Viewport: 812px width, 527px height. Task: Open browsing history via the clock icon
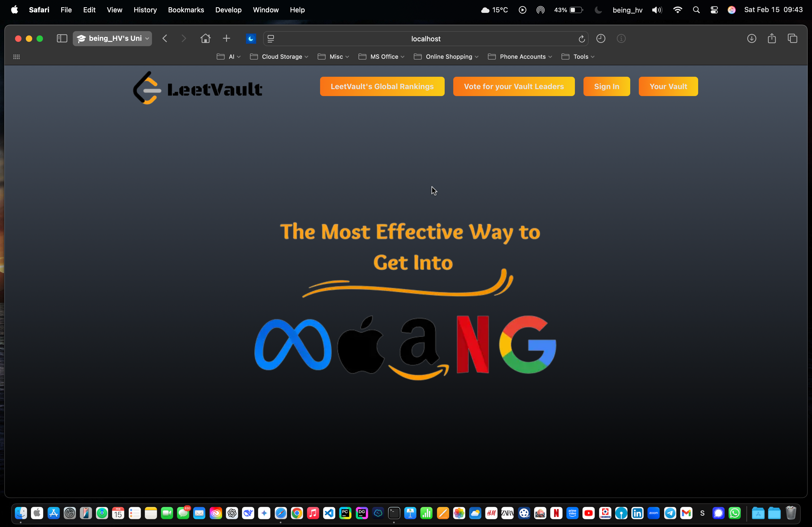tap(601, 39)
